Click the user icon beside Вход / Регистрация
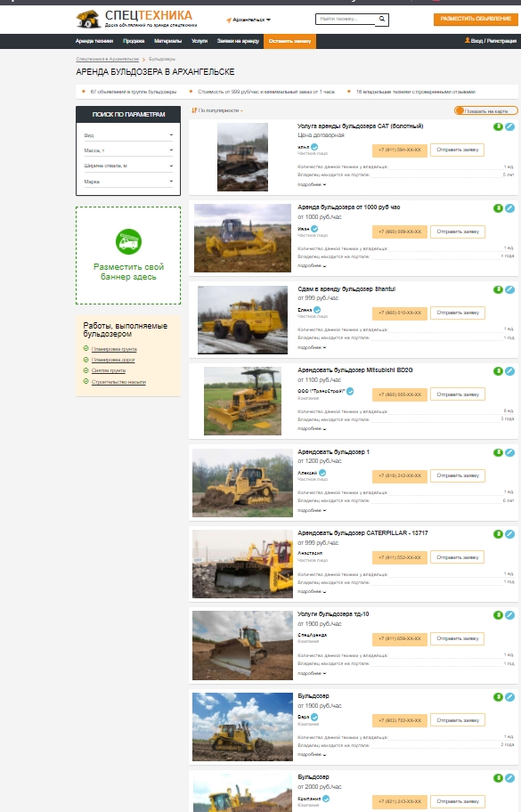Image resolution: width=521 pixels, height=812 pixels. (x=468, y=40)
